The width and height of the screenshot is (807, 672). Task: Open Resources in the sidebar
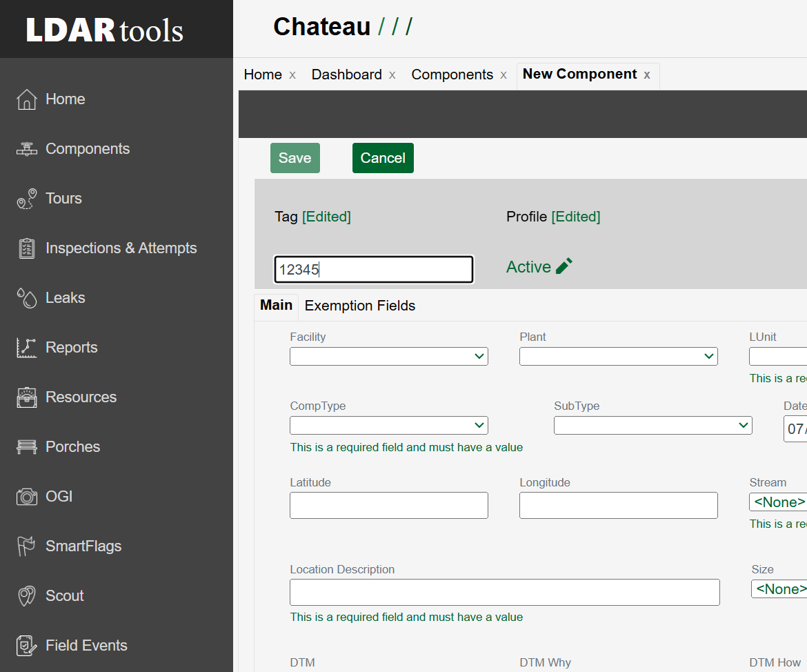[x=81, y=397]
